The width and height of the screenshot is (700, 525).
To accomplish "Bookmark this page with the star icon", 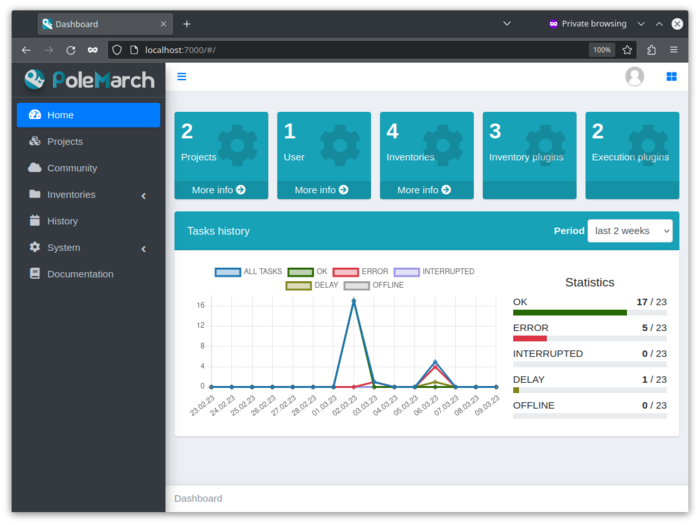I will pyautogui.click(x=627, y=49).
